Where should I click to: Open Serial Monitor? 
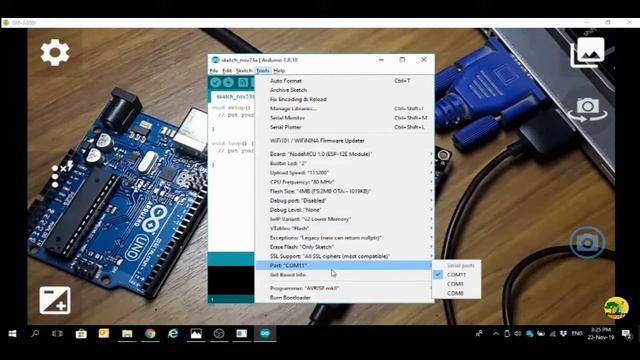[344, 118]
